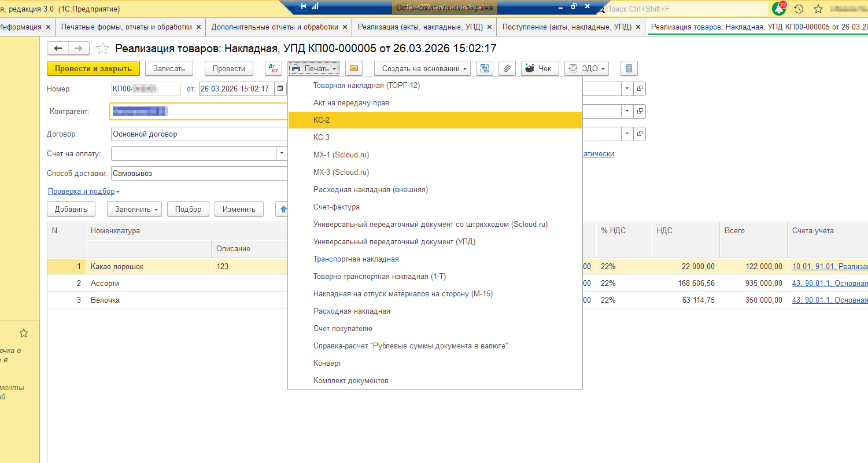Select Товарная накладная (ТОРГ-12) print form

tap(435, 85)
